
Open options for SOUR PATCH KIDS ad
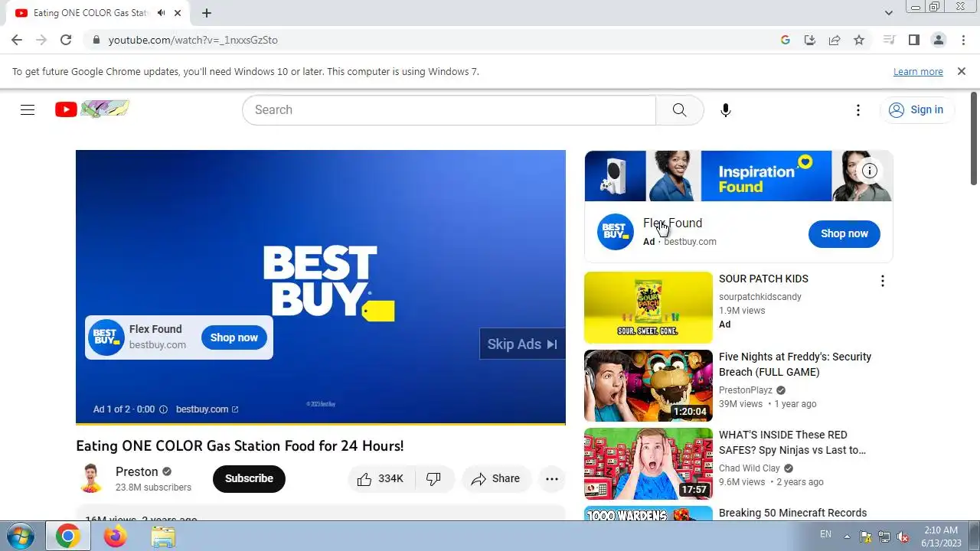[x=882, y=281]
